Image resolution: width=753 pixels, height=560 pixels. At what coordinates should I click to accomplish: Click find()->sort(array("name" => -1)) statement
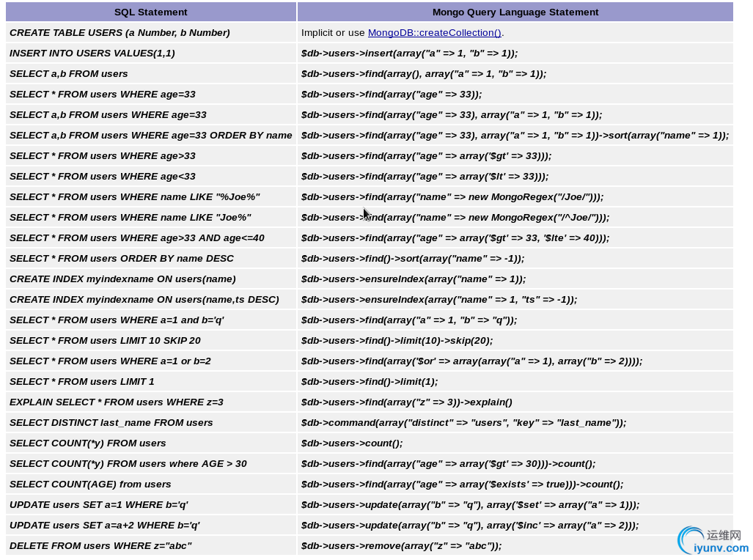(515, 259)
